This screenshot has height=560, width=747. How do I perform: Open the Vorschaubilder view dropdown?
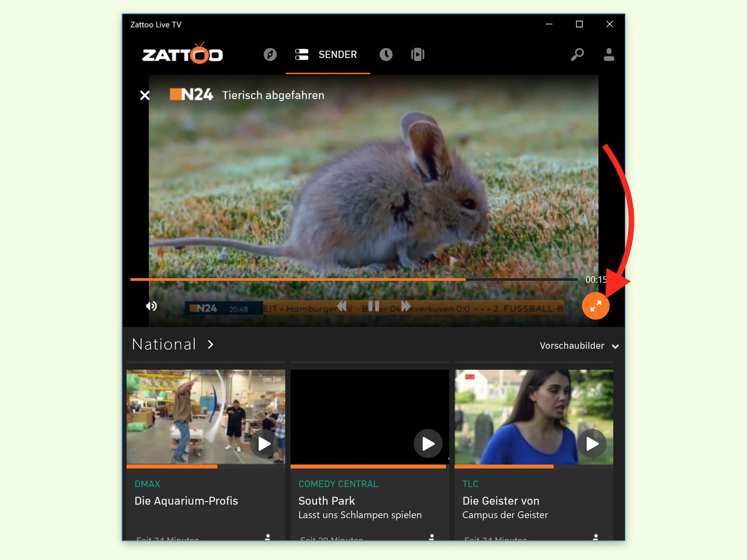click(x=579, y=346)
